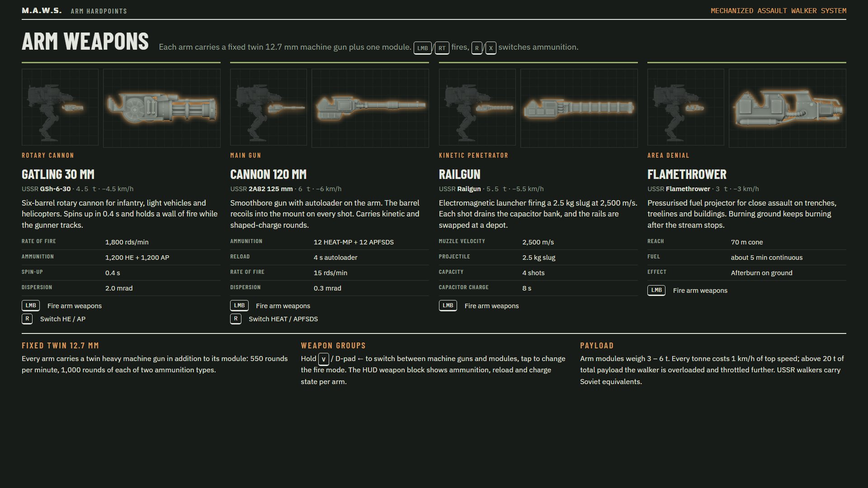Image resolution: width=868 pixels, height=488 pixels.
Task: Click the '4 s autoloader' reload value
Action: pyautogui.click(x=335, y=258)
